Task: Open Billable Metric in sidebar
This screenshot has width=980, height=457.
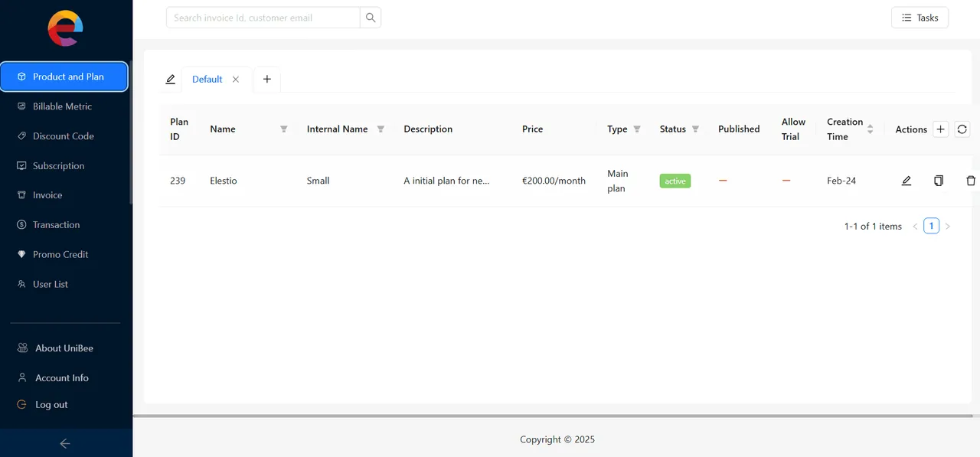Action: point(64,106)
